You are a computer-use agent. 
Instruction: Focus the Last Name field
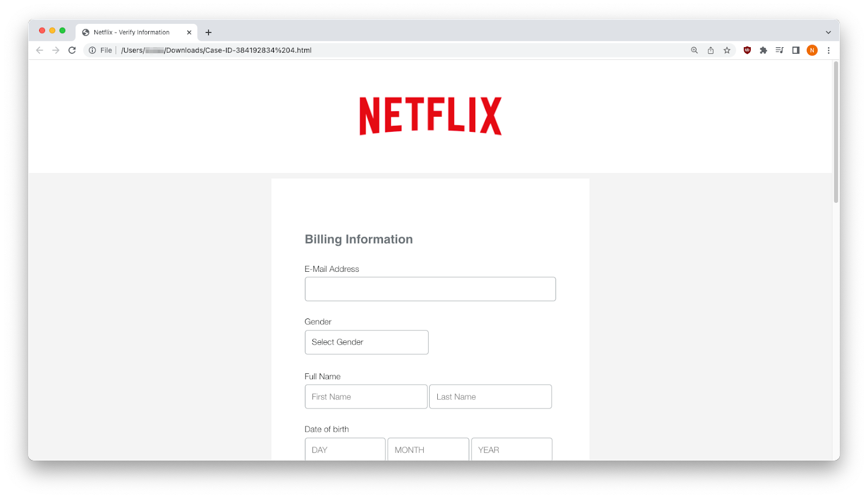click(x=490, y=397)
